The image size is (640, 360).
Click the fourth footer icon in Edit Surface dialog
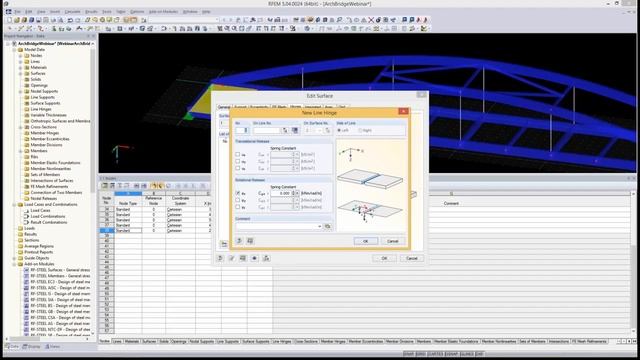point(254,258)
